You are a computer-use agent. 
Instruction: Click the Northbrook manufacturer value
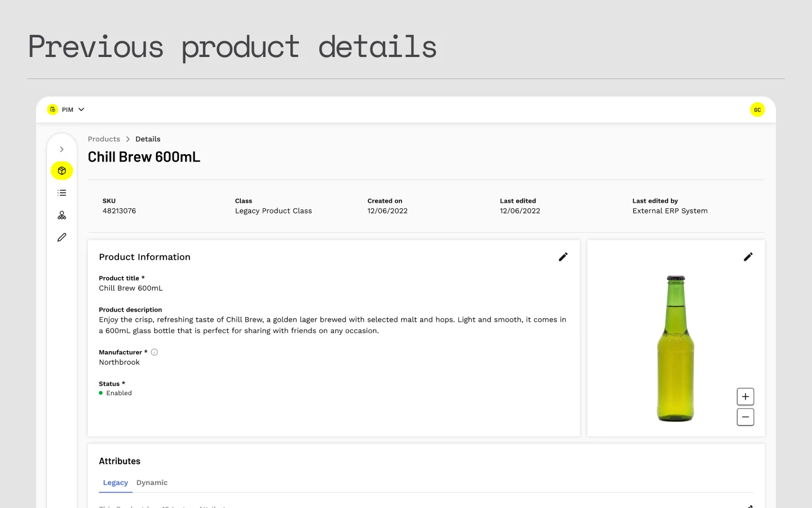click(120, 362)
